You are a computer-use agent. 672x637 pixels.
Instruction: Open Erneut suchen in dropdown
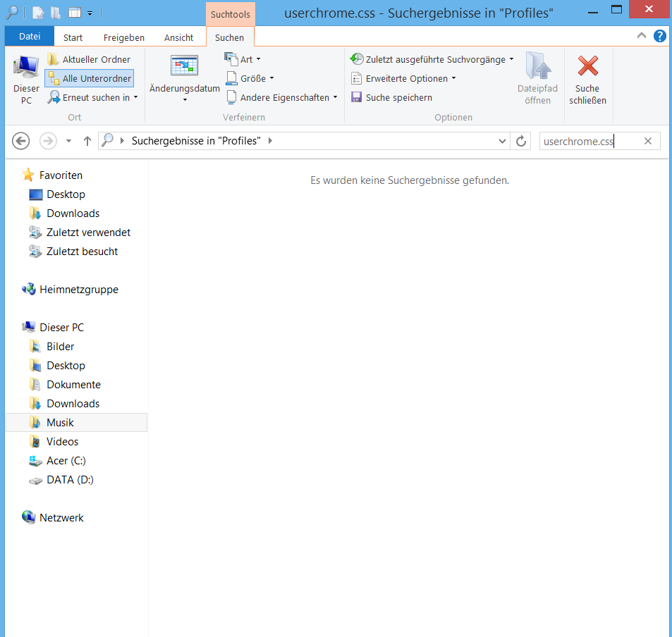(x=93, y=98)
